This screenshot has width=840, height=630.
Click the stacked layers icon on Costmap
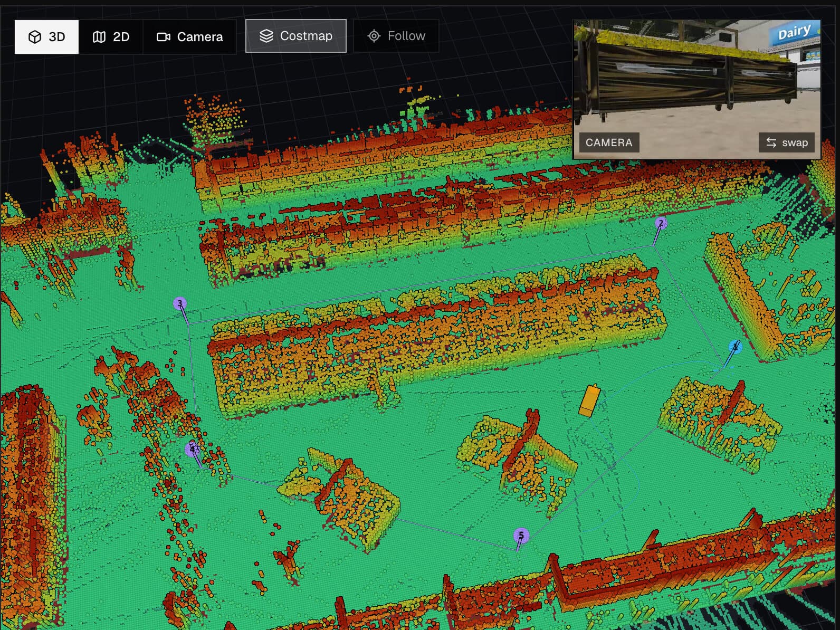click(266, 36)
